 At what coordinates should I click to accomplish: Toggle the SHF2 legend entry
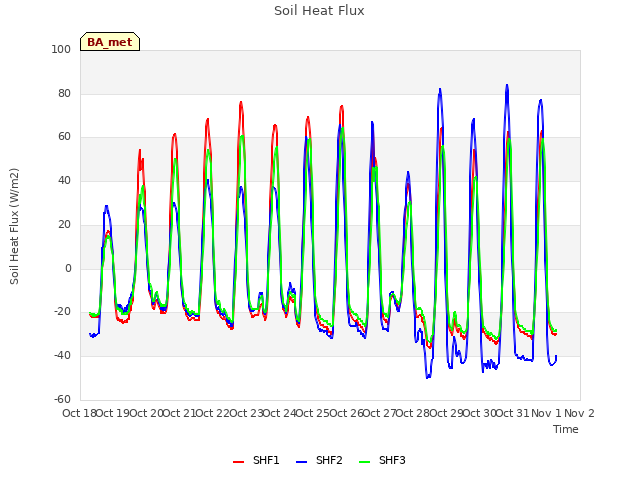pos(319,460)
